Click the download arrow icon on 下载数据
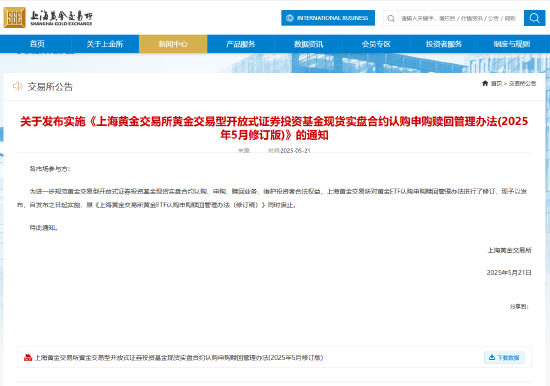 point(492,357)
